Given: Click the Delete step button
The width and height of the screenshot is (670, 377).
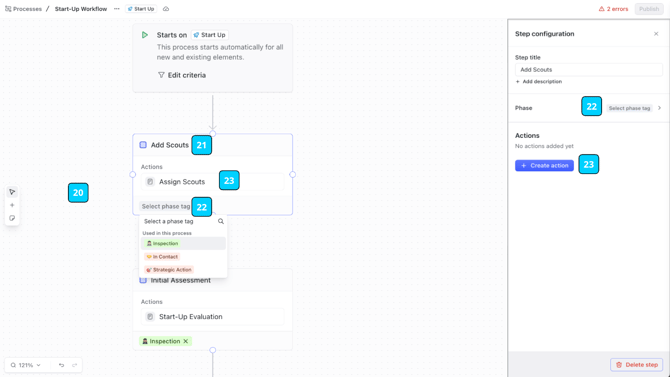Looking at the screenshot, I should coord(637,365).
